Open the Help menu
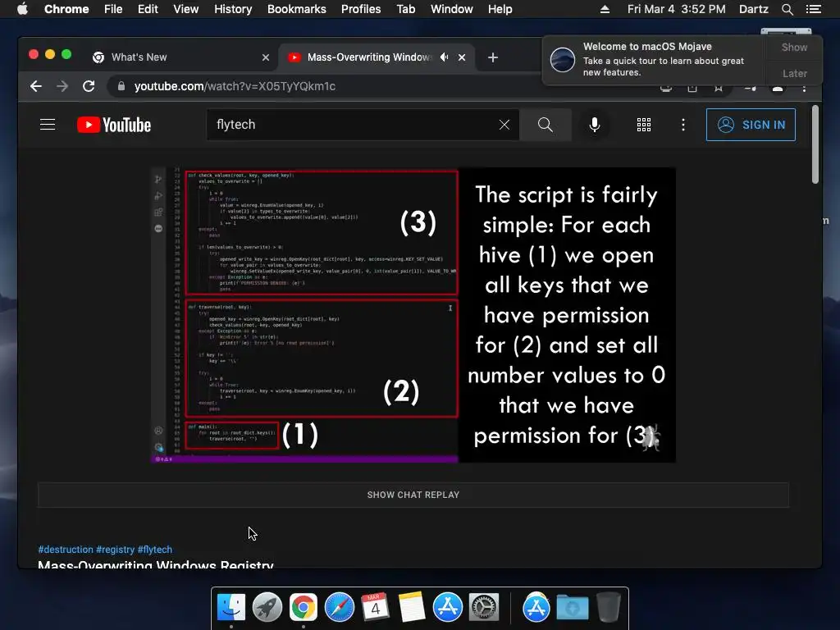 point(500,9)
